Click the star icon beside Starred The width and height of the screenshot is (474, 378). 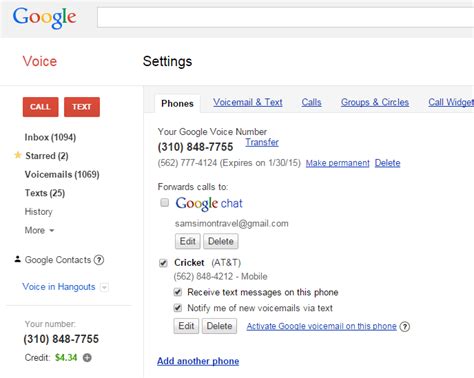[x=18, y=155]
